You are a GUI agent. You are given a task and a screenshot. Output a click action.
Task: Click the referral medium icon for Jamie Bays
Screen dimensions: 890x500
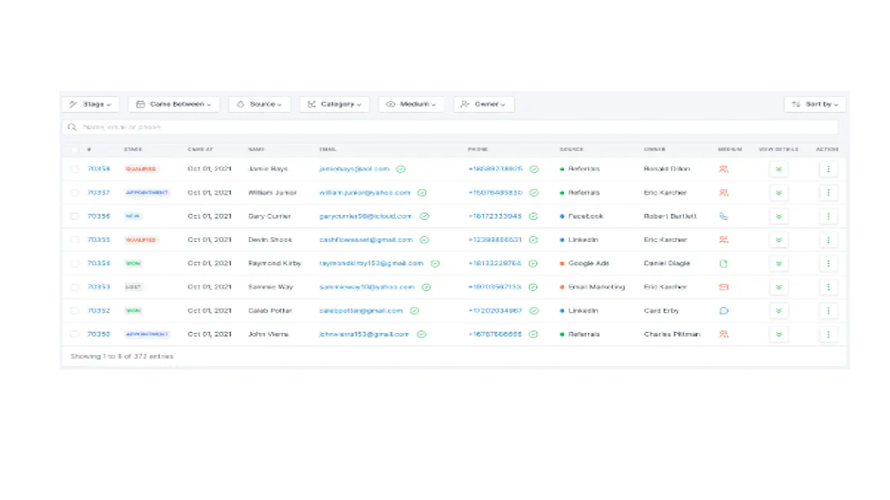(724, 169)
